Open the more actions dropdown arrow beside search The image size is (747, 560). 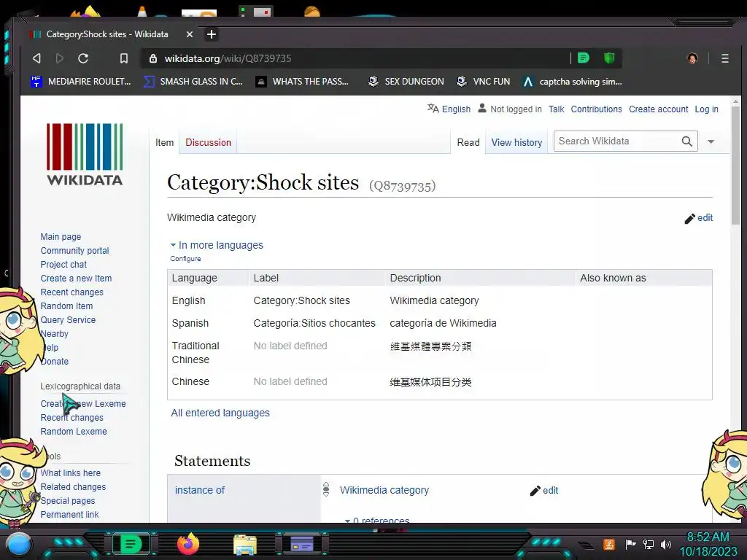tap(711, 141)
